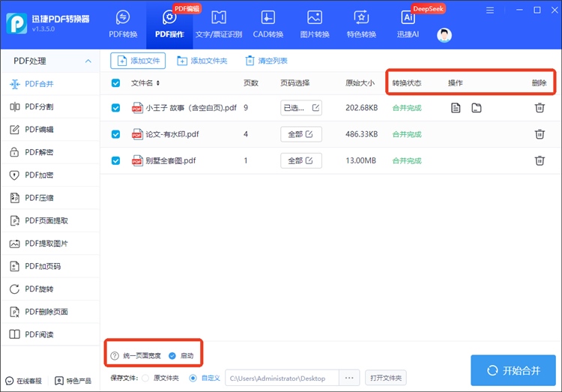The width and height of the screenshot is (562, 392).
Task: Browse for folder with the ... button
Action: 349,378
